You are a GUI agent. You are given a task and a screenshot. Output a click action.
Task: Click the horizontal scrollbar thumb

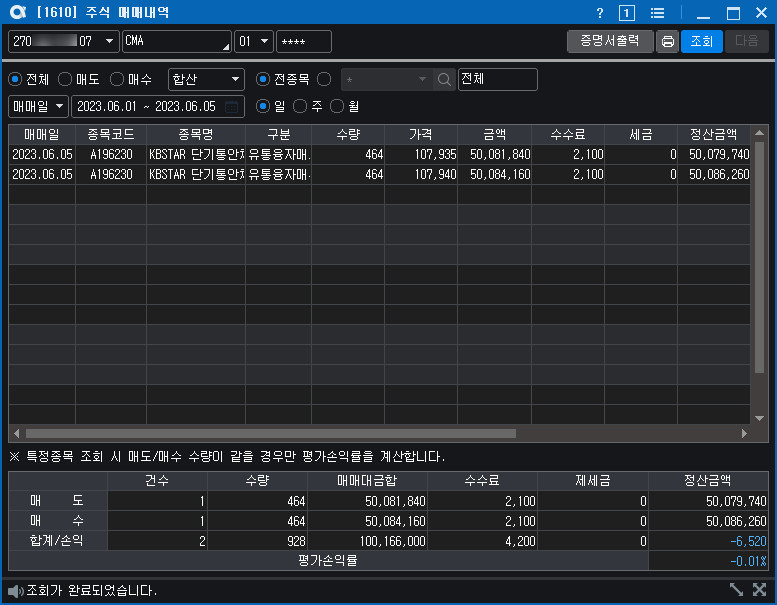click(x=271, y=434)
